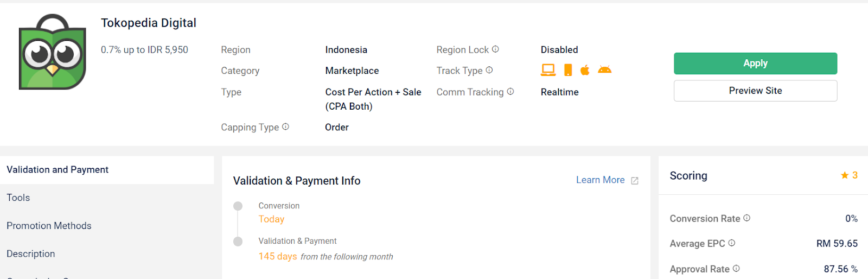Click the Average EPC info icon
Image resolution: width=868 pixels, height=279 pixels.
click(x=732, y=243)
